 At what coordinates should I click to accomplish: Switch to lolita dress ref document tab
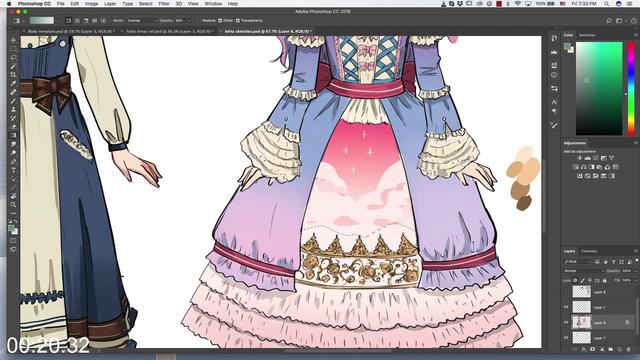pos(168,31)
